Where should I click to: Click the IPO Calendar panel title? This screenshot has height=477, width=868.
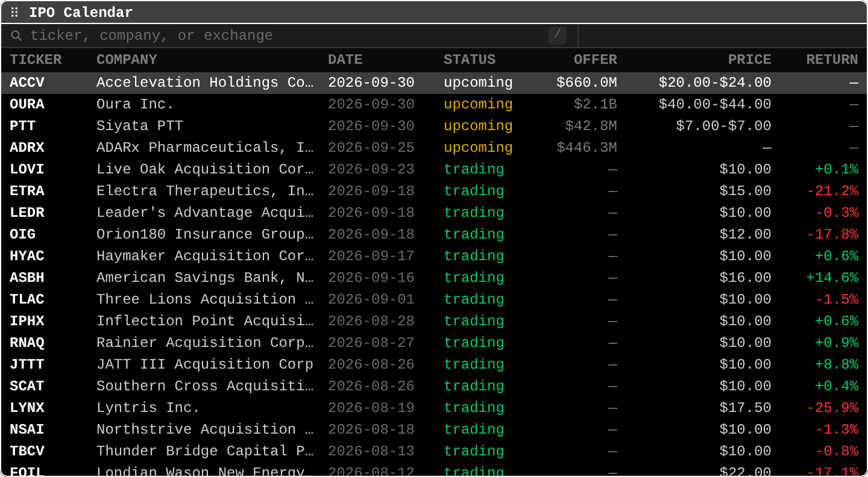[x=81, y=13]
